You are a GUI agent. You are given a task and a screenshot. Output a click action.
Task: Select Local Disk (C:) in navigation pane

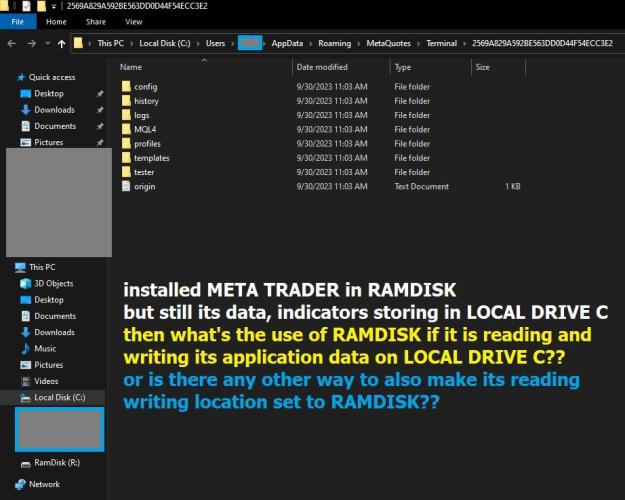(60, 398)
